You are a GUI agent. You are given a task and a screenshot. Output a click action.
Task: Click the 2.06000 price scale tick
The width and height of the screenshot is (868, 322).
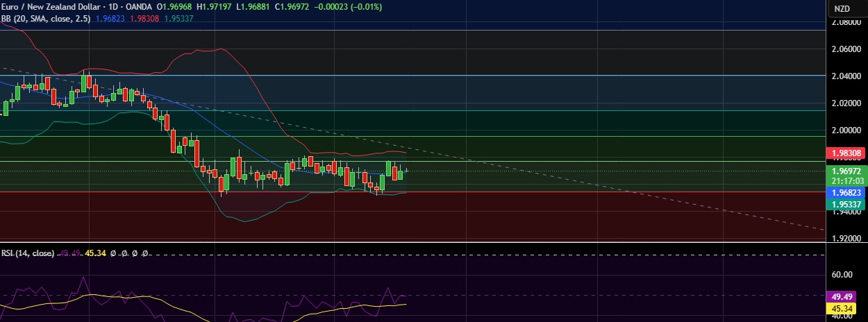pyautogui.click(x=846, y=49)
